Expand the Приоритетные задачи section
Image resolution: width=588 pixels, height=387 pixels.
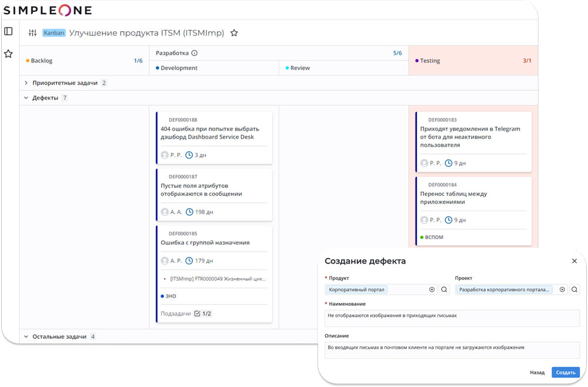pyautogui.click(x=25, y=82)
